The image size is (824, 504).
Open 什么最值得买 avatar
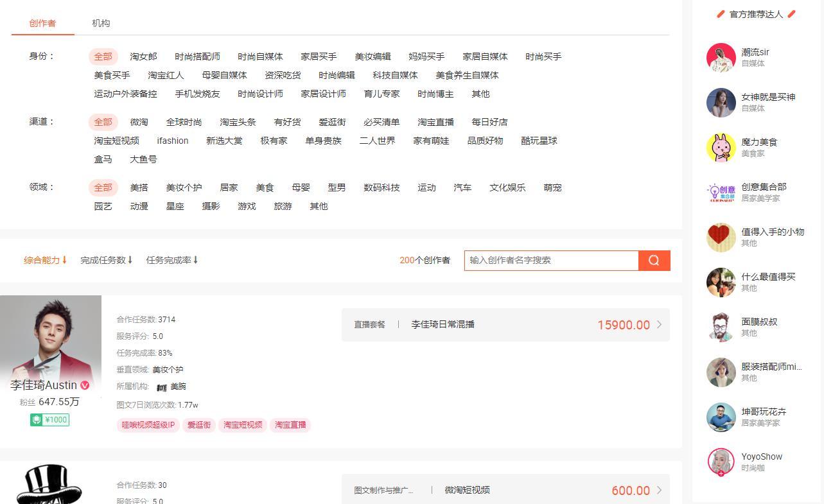click(721, 282)
